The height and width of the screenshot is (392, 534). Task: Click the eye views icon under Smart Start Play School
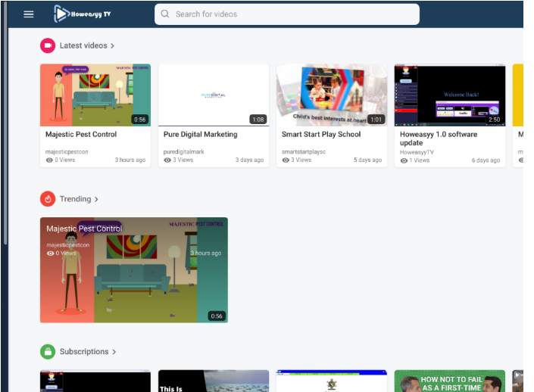click(x=286, y=160)
